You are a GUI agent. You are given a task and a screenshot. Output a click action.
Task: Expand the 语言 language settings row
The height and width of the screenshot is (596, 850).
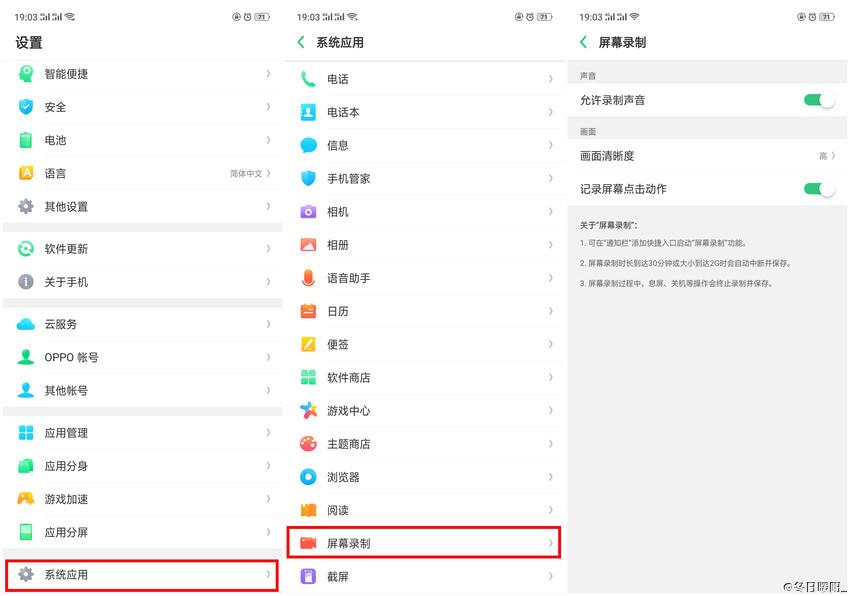pyautogui.click(x=140, y=173)
